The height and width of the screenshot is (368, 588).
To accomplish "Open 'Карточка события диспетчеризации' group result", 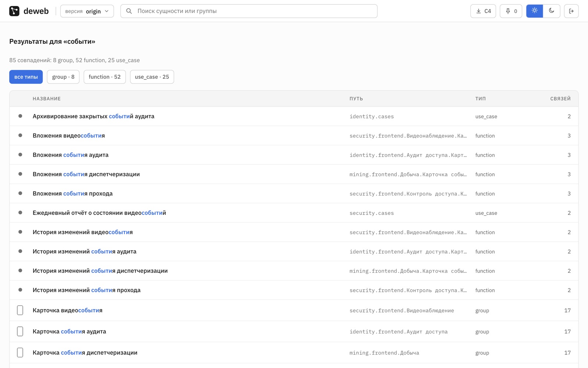I will pos(294,353).
